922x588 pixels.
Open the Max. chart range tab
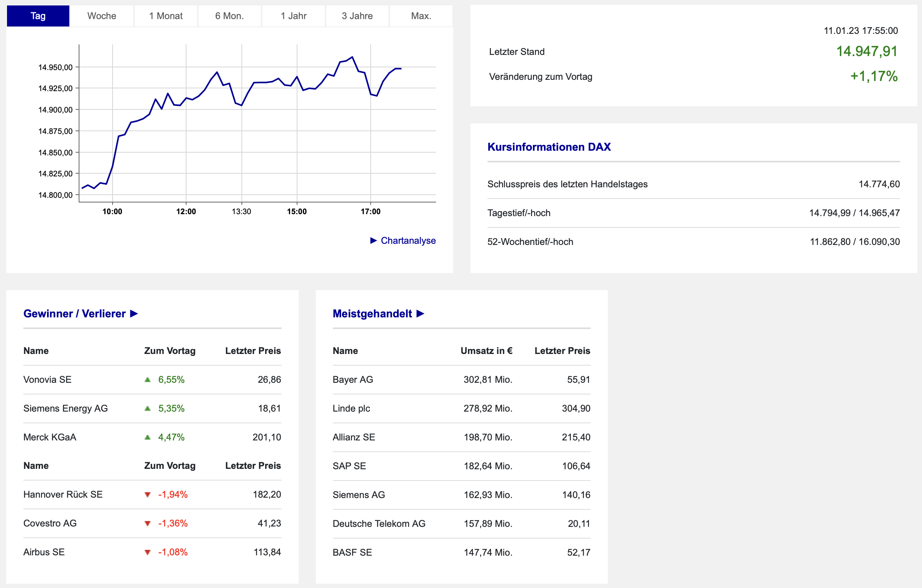(x=421, y=16)
